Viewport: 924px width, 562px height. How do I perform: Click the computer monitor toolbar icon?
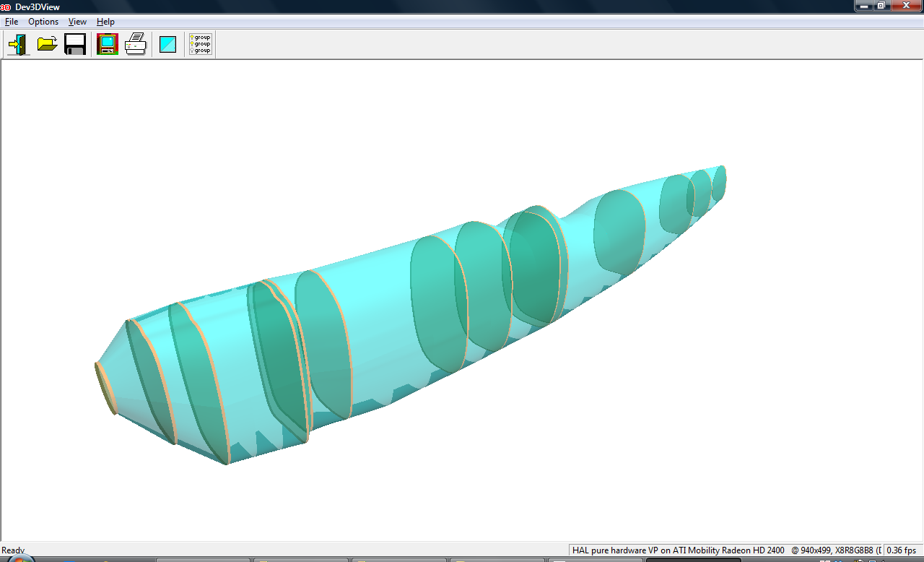[108, 45]
